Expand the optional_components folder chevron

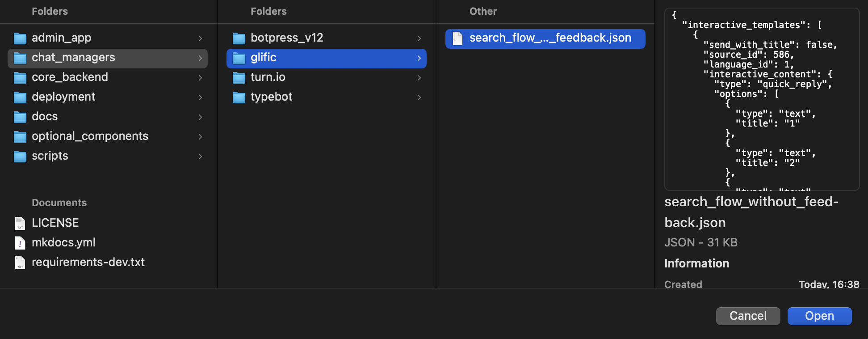coord(200,137)
